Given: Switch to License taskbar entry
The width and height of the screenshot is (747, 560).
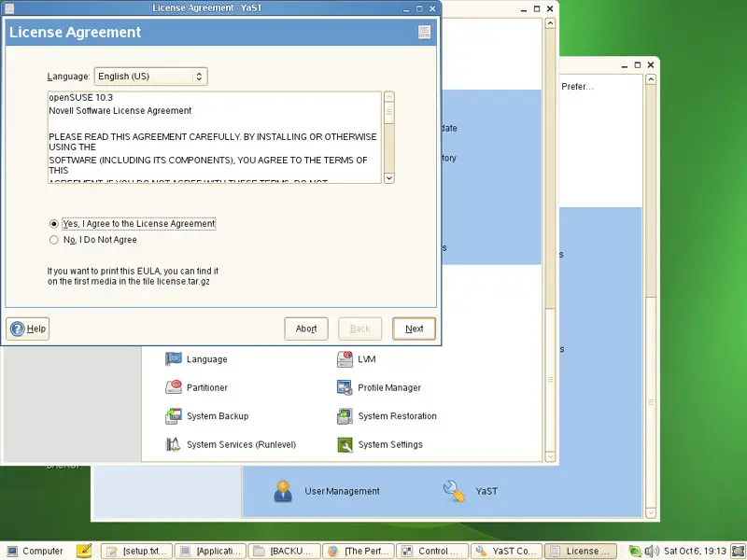Looking at the screenshot, I should 580,551.
